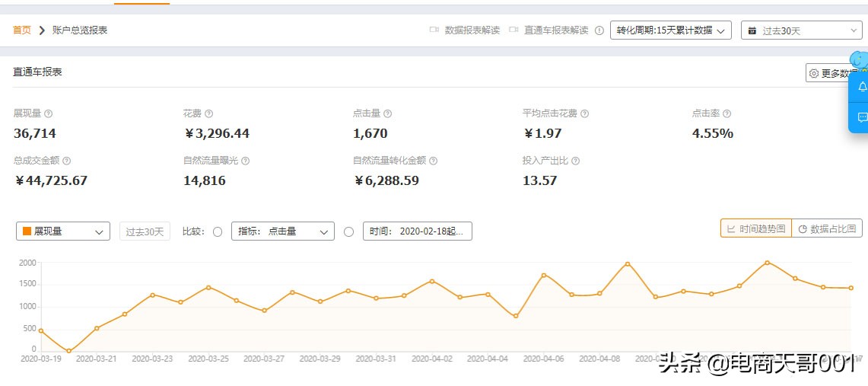Click the 直通车报表 section title

(x=37, y=72)
